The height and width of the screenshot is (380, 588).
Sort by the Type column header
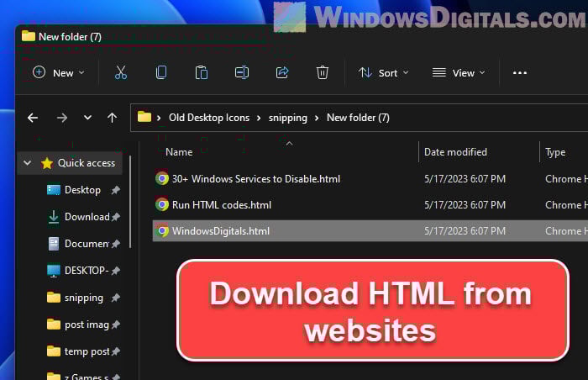(555, 152)
